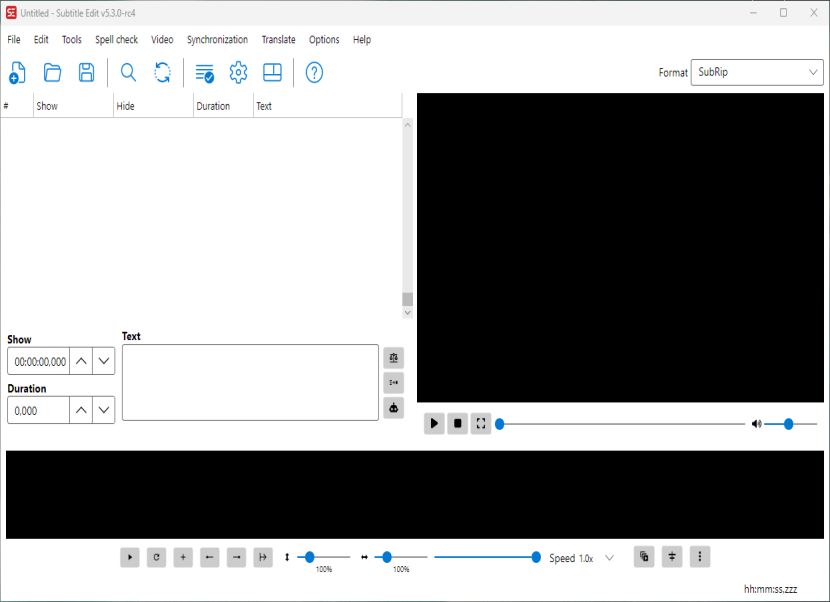Mute audio via the speaker icon

[x=756, y=424]
